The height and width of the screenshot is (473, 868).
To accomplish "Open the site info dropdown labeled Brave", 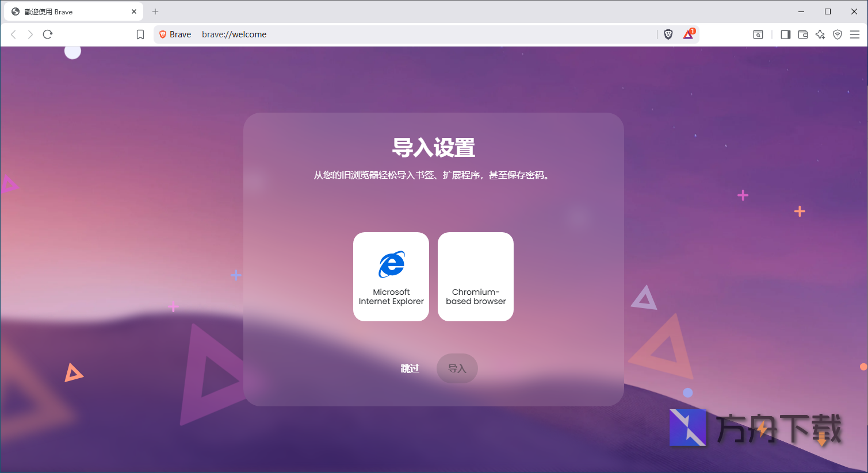I will (174, 34).
